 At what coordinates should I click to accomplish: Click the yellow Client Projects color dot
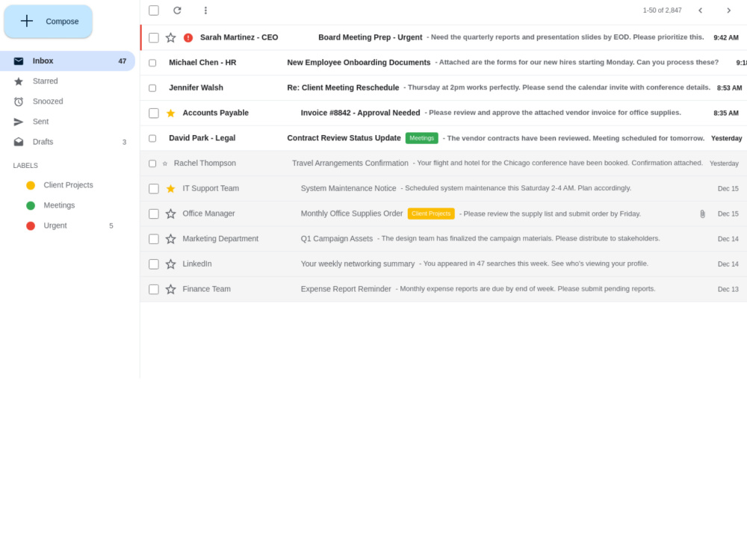tap(31, 185)
